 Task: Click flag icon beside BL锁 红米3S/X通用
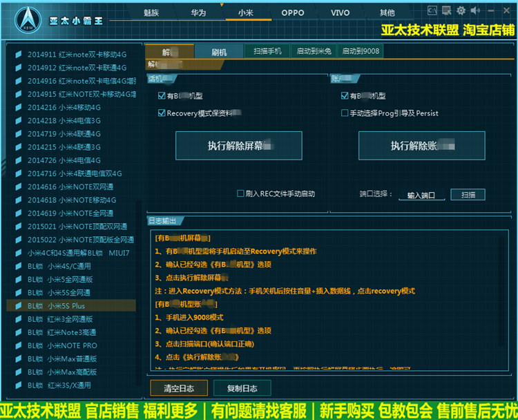point(19,385)
